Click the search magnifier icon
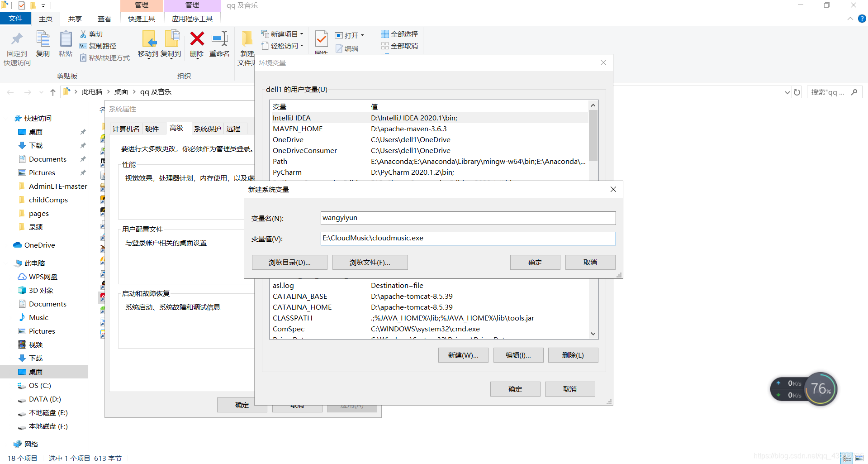 click(x=854, y=92)
